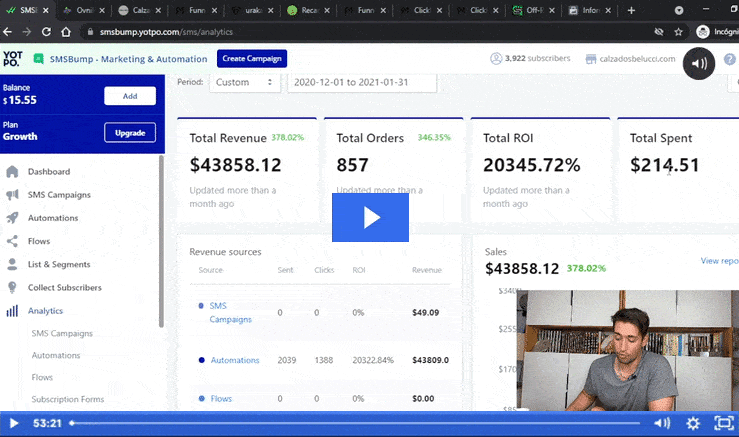Click the sidebar scrollbar

161,241
